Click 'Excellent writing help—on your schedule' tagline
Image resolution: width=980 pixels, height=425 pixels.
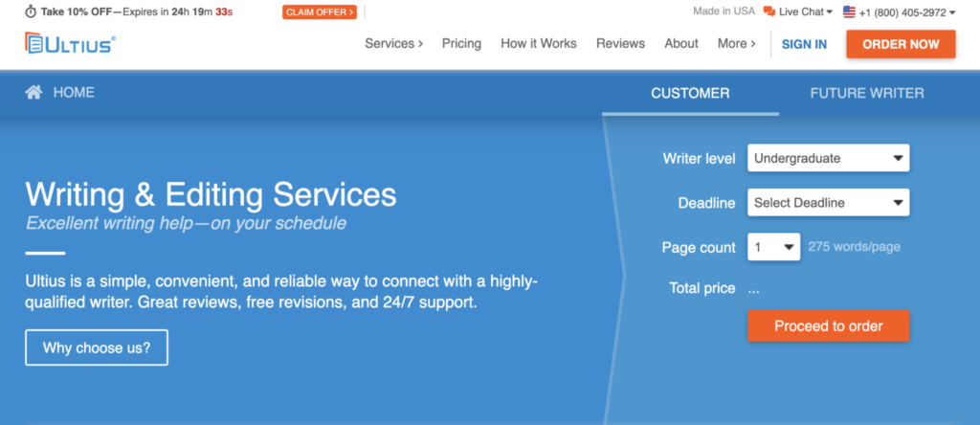tap(186, 224)
